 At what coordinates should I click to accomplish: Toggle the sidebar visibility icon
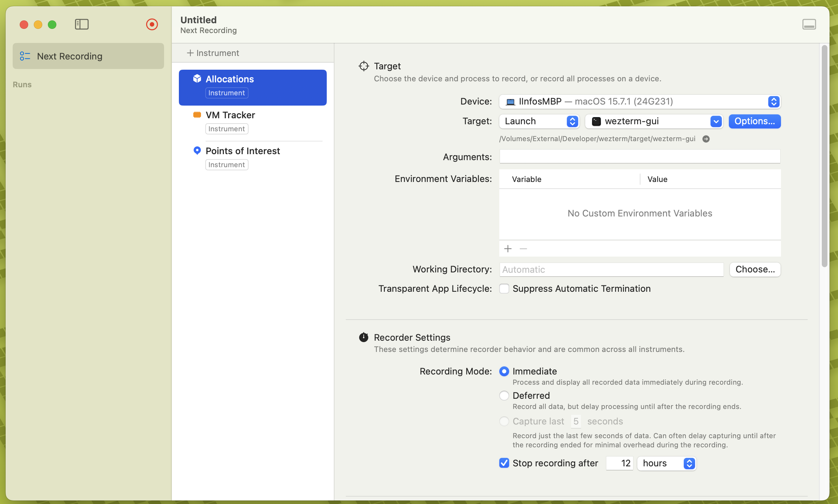(82, 24)
